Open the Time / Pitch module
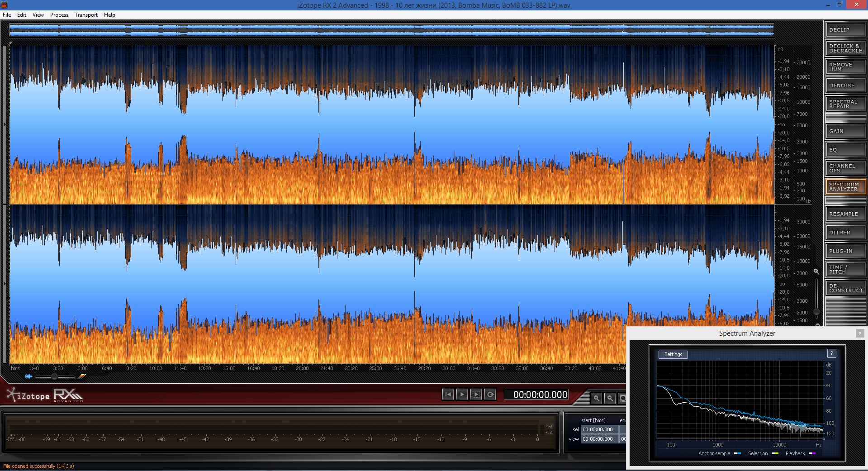 point(845,270)
